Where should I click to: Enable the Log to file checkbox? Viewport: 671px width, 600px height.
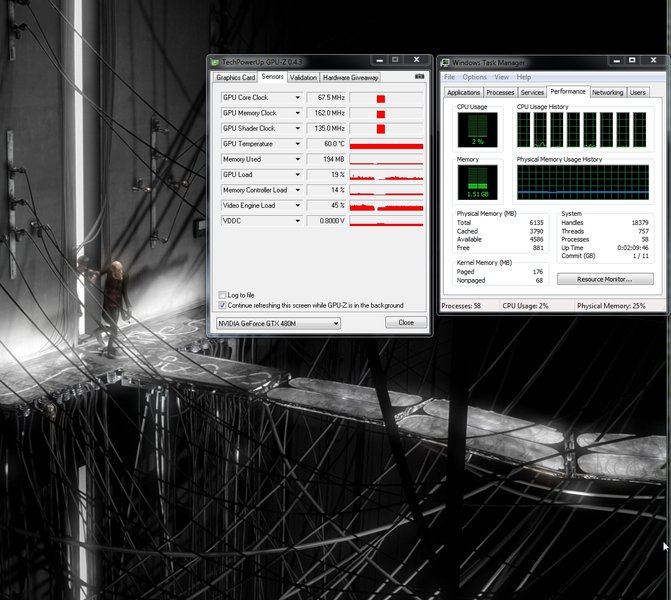222,295
